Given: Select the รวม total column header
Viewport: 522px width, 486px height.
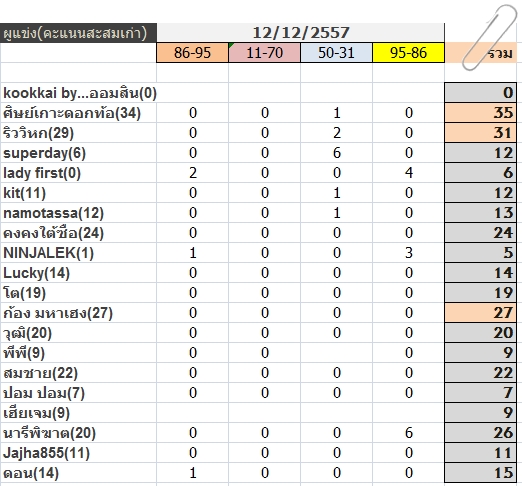Looking at the screenshot, I should coord(481,53).
